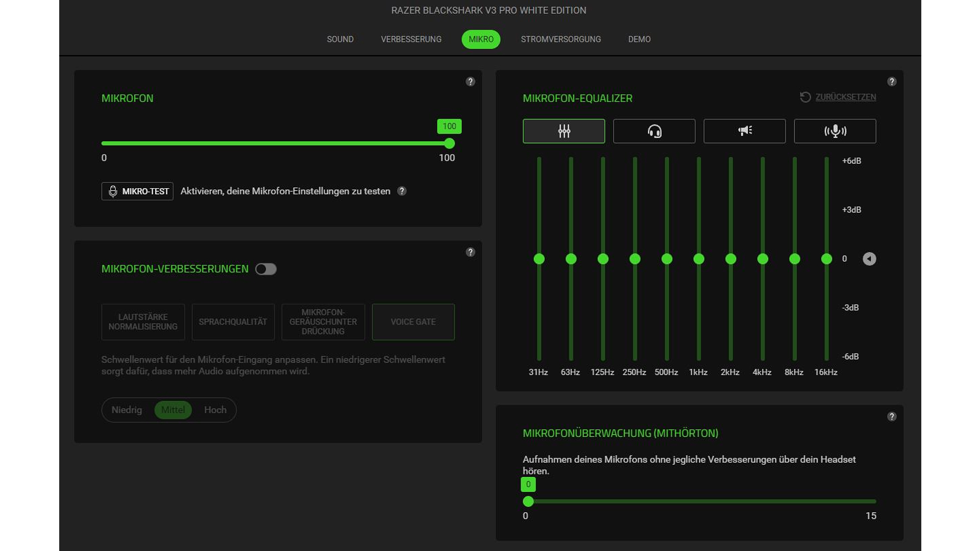This screenshot has height=551, width=980.
Task: Select the custom equalizer preset icon
Action: (563, 131)
